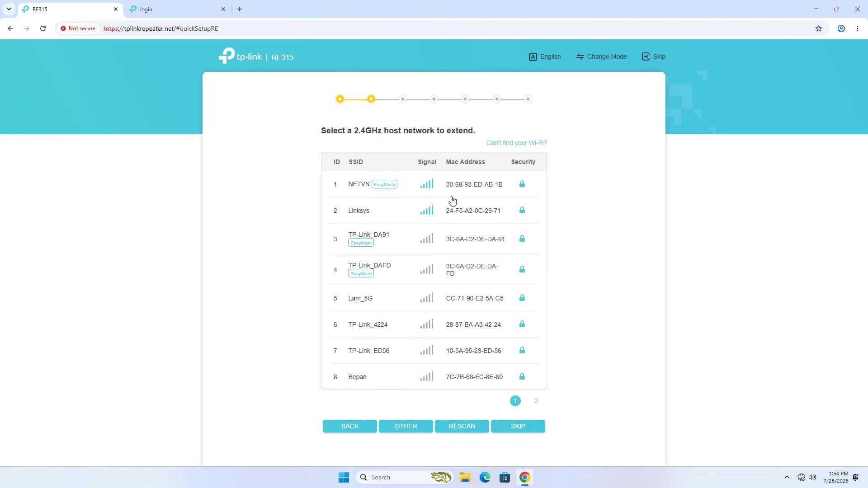
Task: Click the lock icon for Bepan
Action: click(x=522, y=376)
